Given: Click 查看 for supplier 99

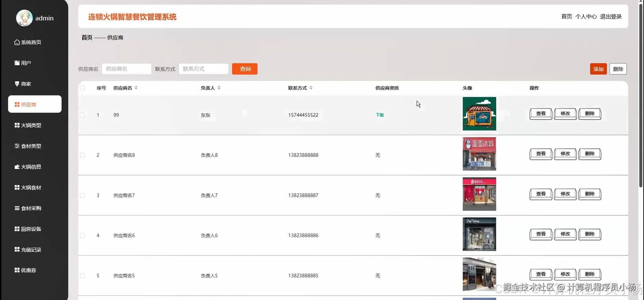Looking at the screenshot, I should [541, 113].
